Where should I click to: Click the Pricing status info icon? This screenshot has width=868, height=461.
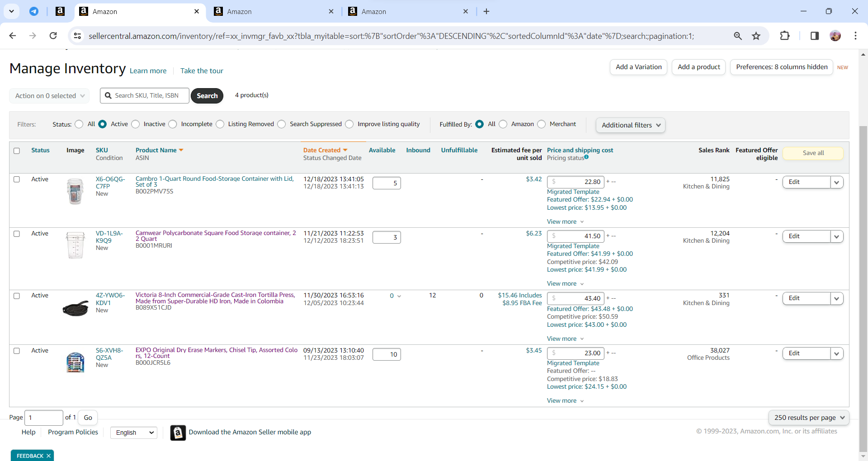[586, 157]
